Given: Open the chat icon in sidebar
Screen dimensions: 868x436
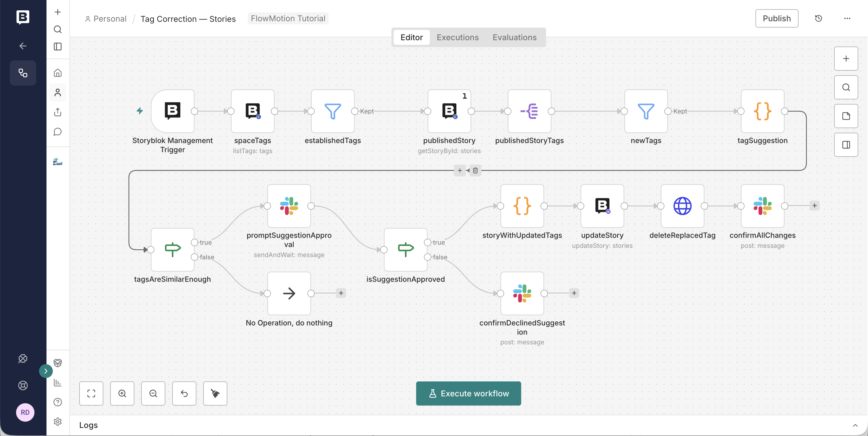Looking at the screenshot, I should point(58,132).
